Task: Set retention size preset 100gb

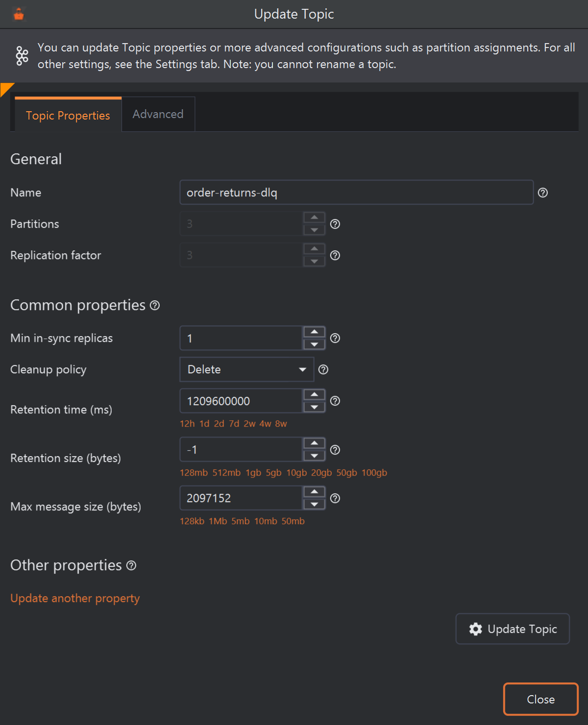Action: tap(374, 473)
